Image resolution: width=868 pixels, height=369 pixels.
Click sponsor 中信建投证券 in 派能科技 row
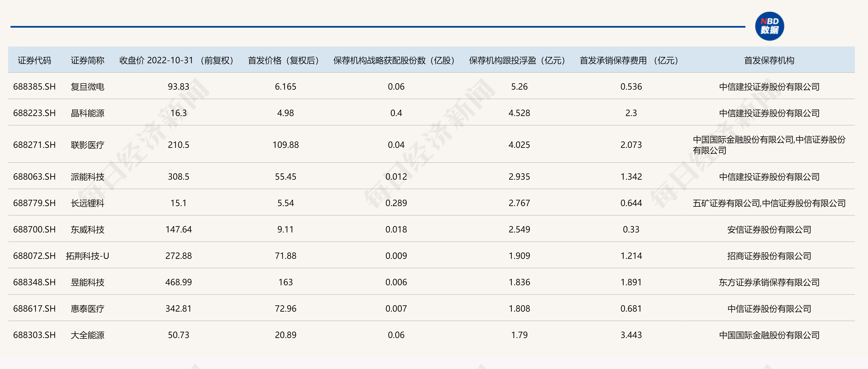coord(769,177)
